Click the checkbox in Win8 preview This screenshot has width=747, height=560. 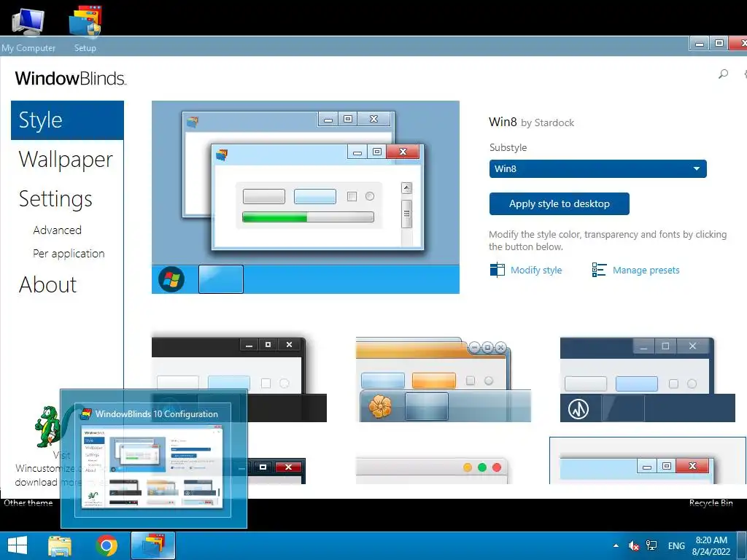(352, 197)
